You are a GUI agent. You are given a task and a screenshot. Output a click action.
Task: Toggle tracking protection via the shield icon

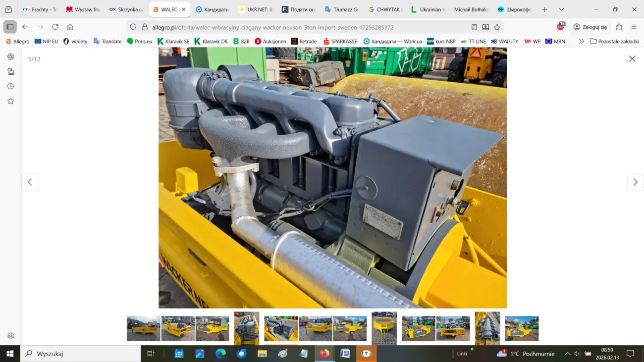(x=133, y=27)
